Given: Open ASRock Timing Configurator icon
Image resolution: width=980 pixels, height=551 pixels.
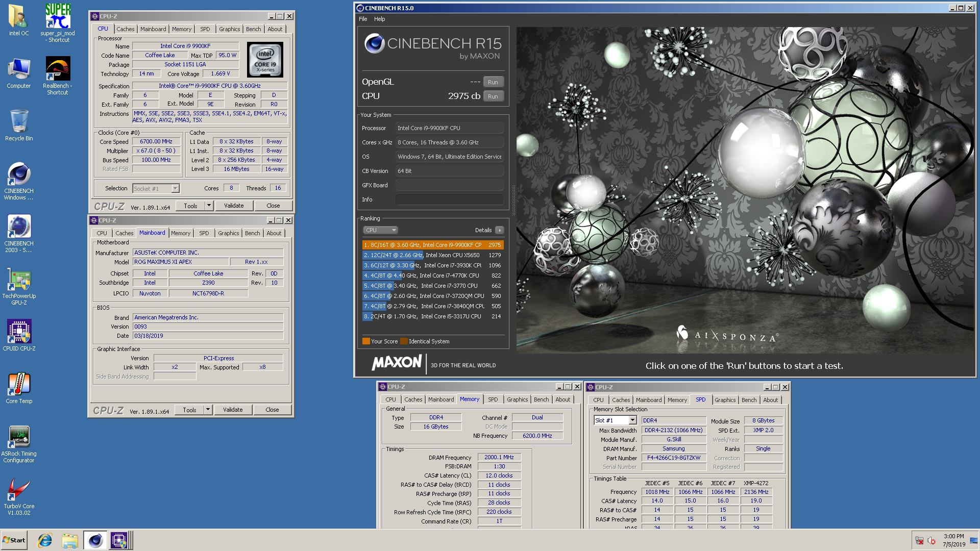Looking at the screenshot, I should [x=19, y=444].
